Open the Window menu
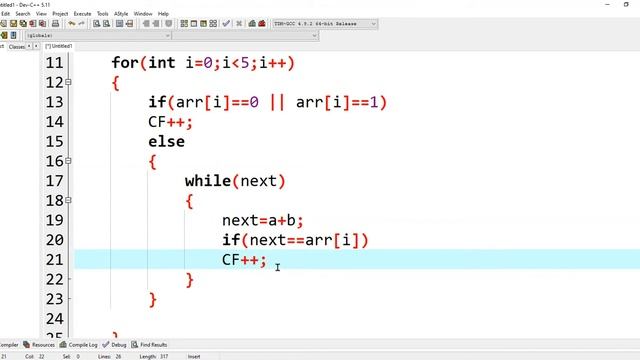Screen dimensions: 640x360 143,13
